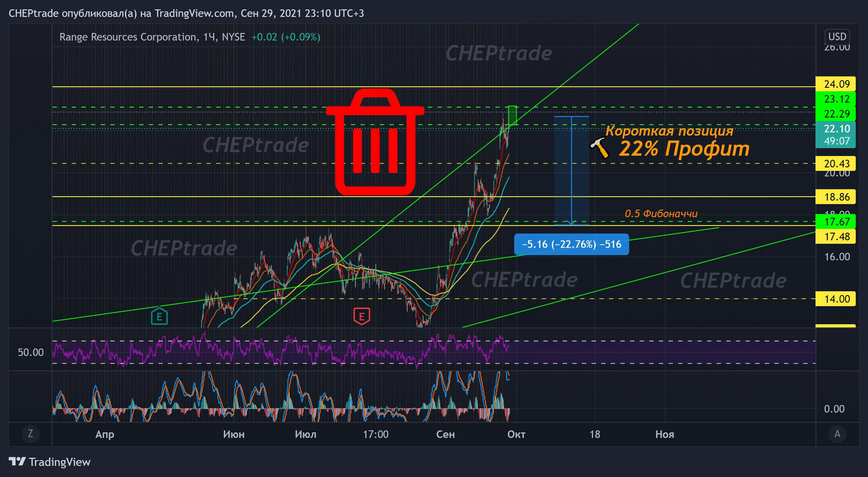Click the red trash bin icon
The height and width of the screenshot is (477, 868).
click(375, 142)
